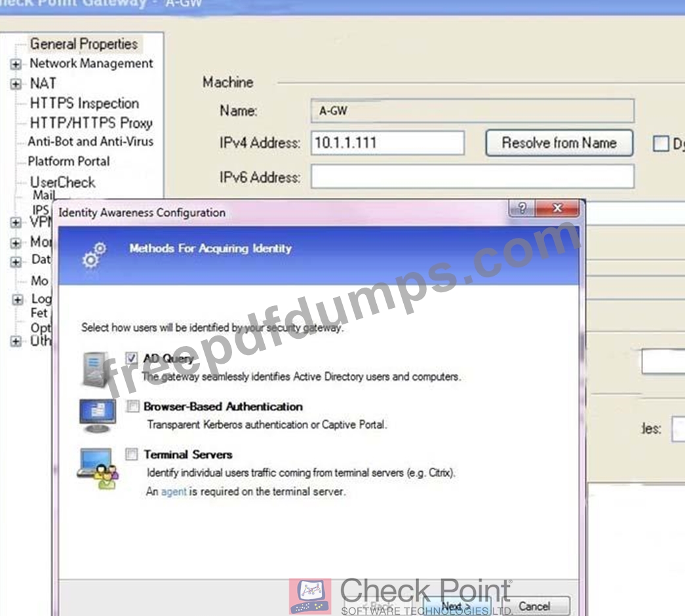Open Anti-Bot and Anti-Virus page
The width and height of the screenshot is (685, 616).
coord(90,142)
